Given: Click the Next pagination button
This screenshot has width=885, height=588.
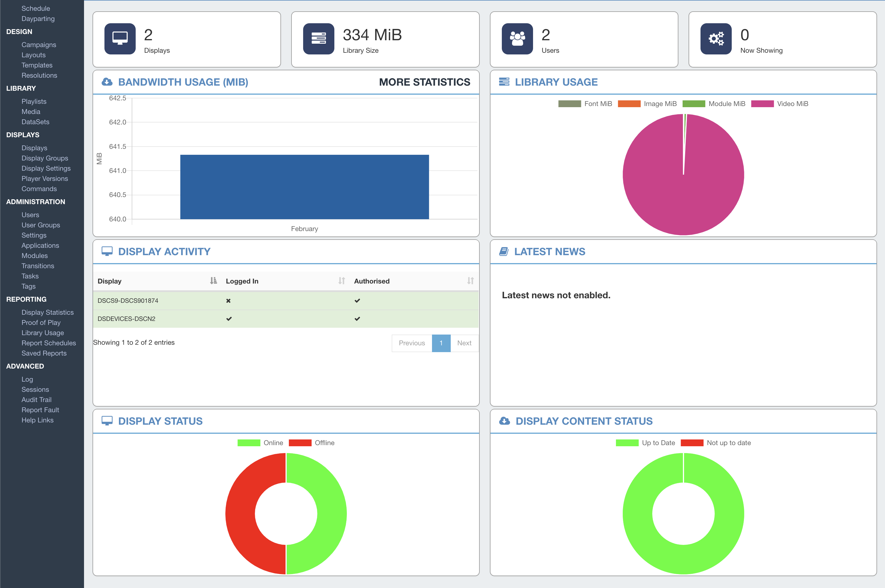Looking at the screenshot, I should point(464,343).
